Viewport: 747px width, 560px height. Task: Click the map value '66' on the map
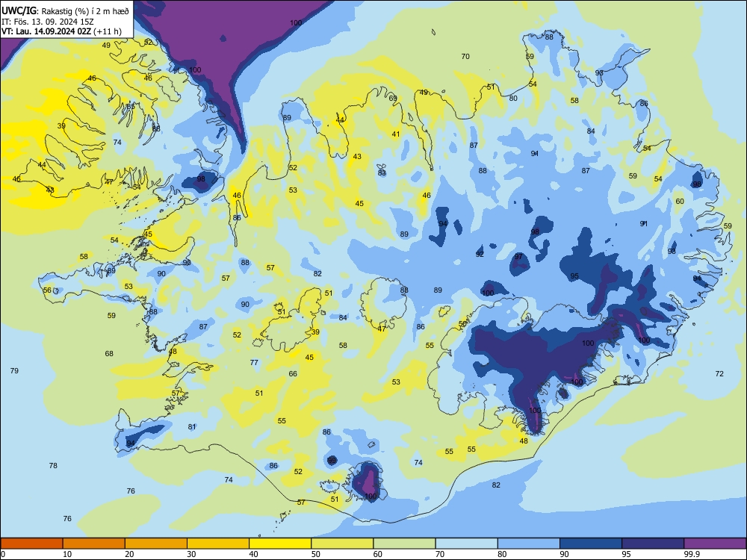point(293,374)
